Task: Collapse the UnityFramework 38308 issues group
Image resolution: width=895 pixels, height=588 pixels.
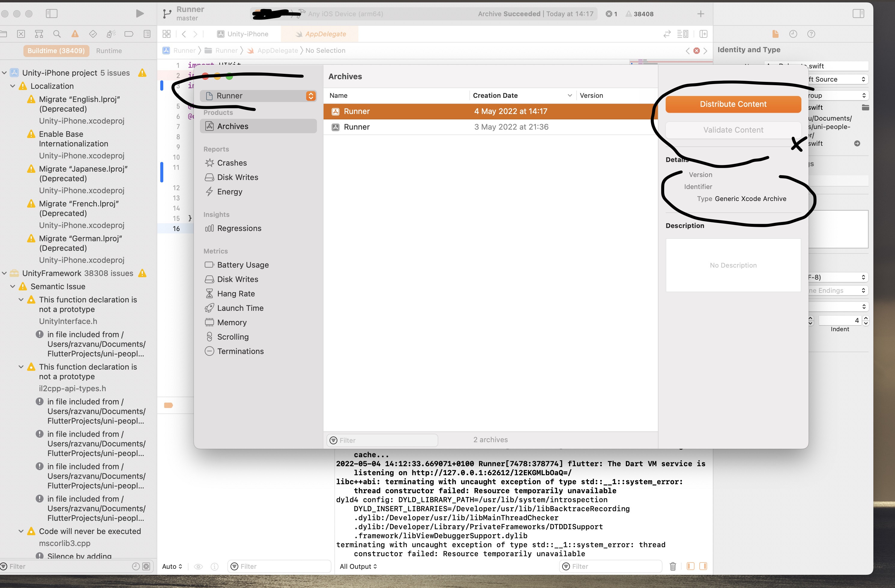Action: point(5,273)
